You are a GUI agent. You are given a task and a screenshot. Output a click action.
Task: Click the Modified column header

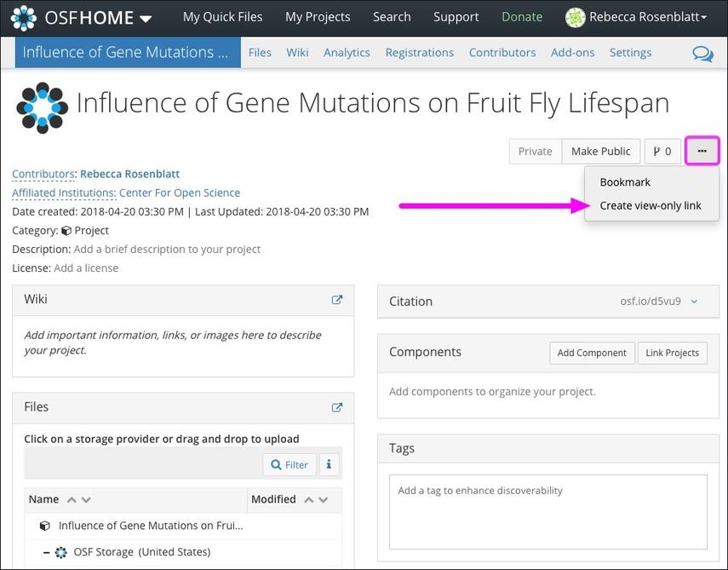click(x=273, y=499)
